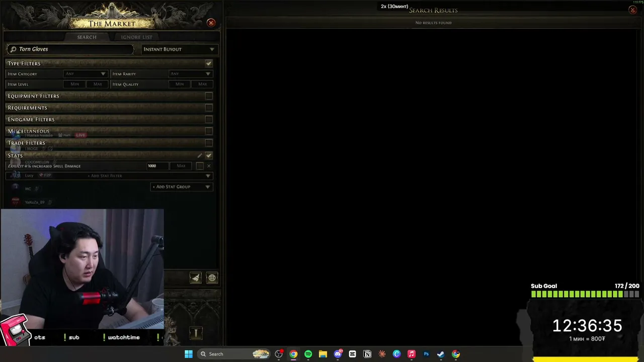Image resolution: width=644 pixels, height=362 pixels.
Task: Click the Sub Goal 172 / 200 counter
Action: [x=627, y=286]
